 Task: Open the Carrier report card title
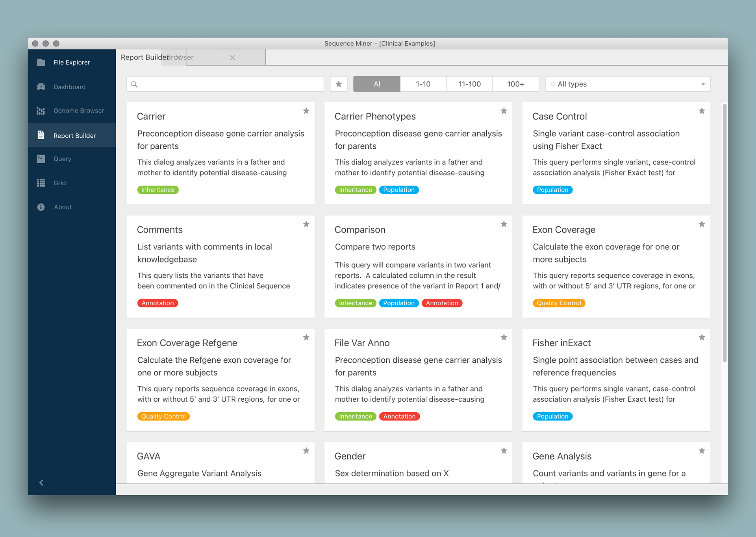pyautogui.click(x=151, y=116)
